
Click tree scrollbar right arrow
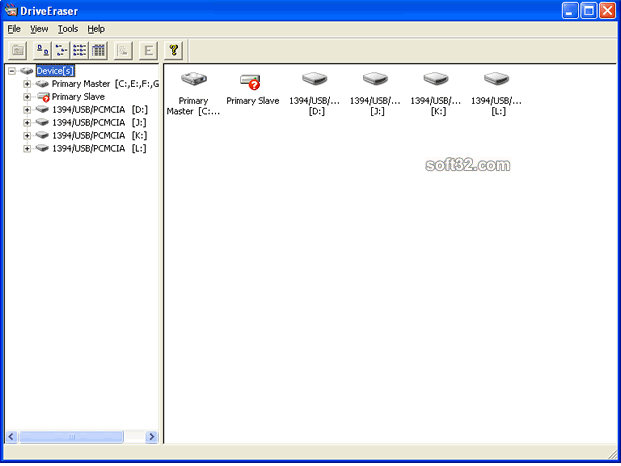click(151, 437)
